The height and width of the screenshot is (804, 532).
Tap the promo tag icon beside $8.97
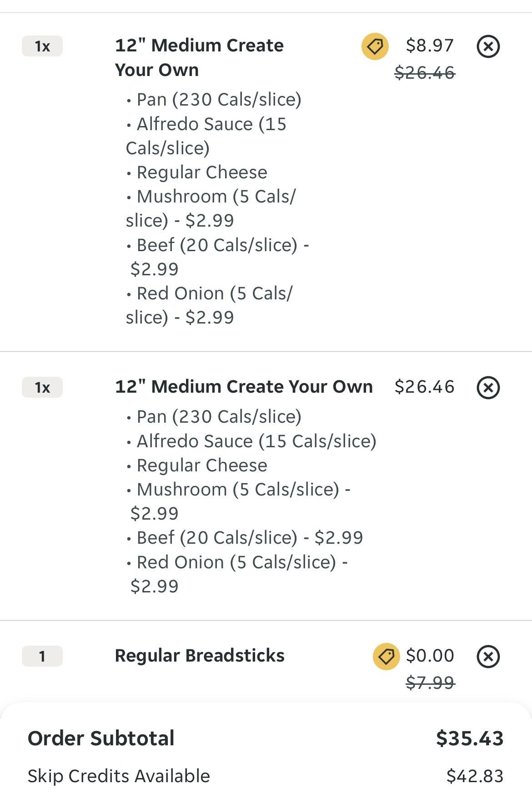(375, 46)
